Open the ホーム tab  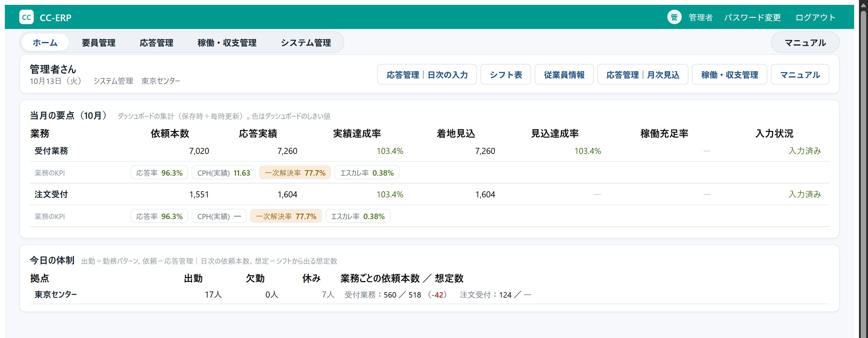45,43
